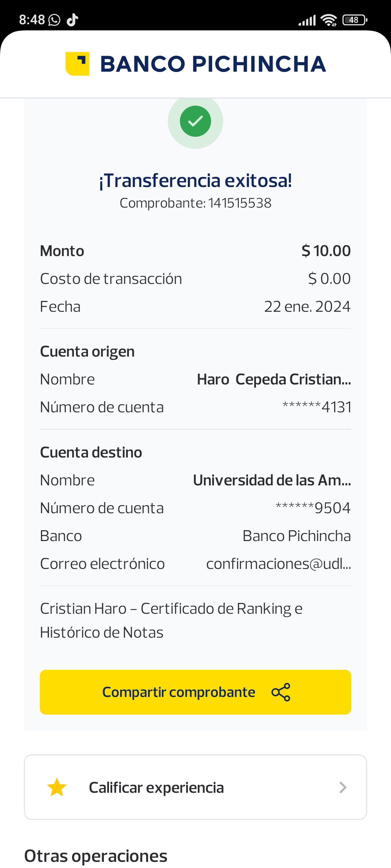Open the Calificar experiencia chevron arrow
Screen dimensions: 391x868
(343, 787)
